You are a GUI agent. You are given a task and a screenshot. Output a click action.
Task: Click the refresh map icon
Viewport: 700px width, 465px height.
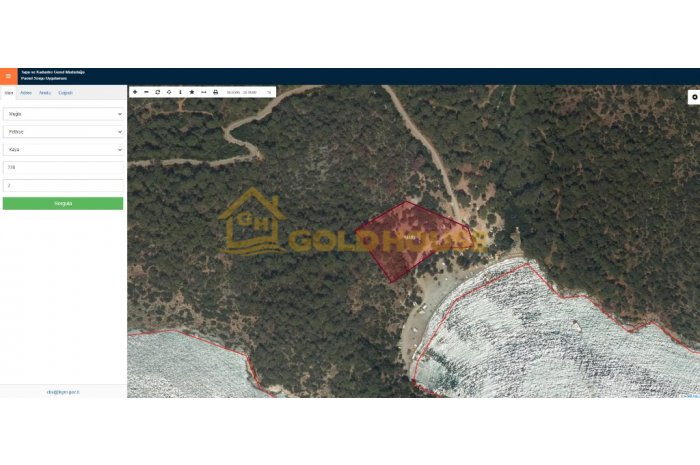pos(158,92)
